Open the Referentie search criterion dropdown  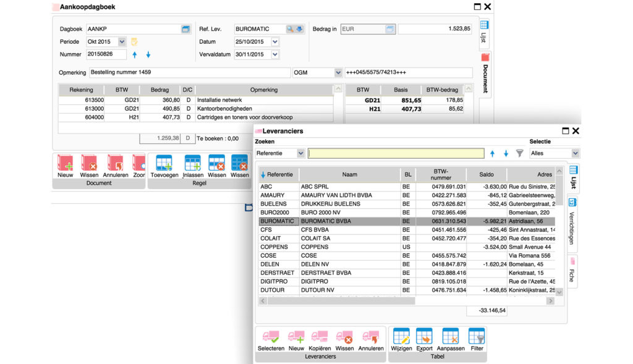(300, 153)
